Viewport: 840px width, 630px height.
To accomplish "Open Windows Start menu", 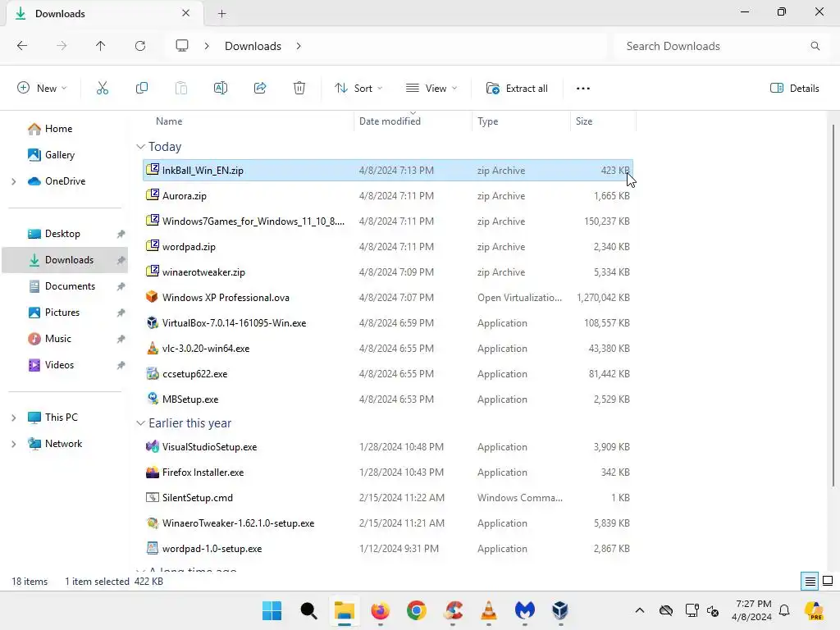I will pyautogui.click(x=272, y=610).
